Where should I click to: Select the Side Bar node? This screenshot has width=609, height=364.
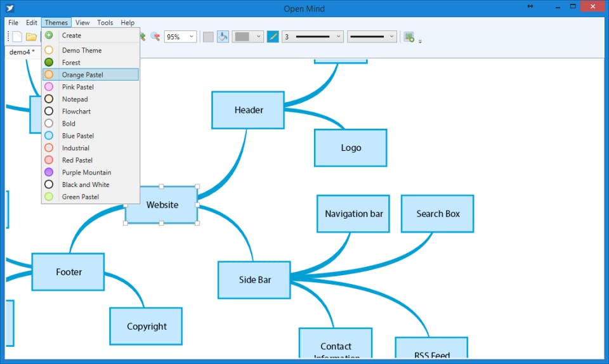[x=254, y=280]
